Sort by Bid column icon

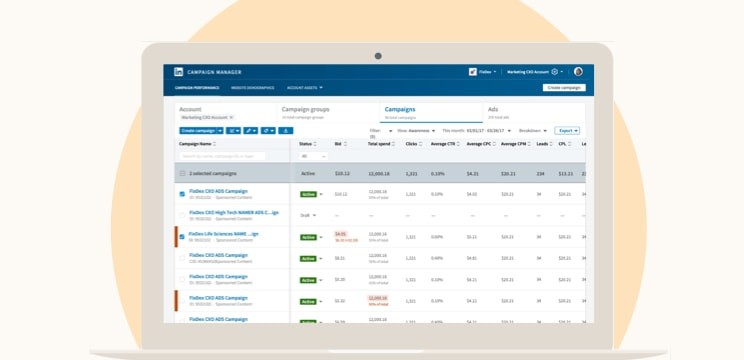[345, 144]
